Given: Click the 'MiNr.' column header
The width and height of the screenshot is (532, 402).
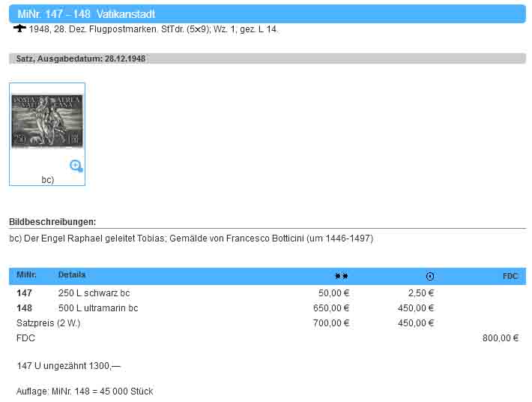Looking at the screenshot, I should (26, 275).
